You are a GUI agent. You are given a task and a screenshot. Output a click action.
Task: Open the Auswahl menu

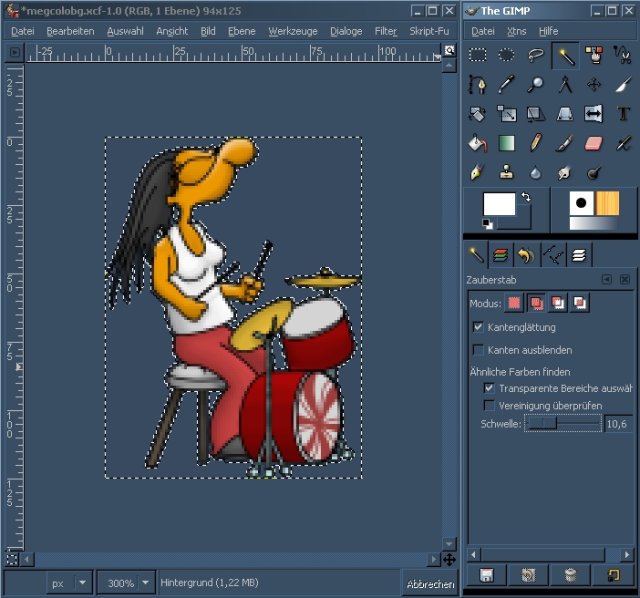[125, 31]
